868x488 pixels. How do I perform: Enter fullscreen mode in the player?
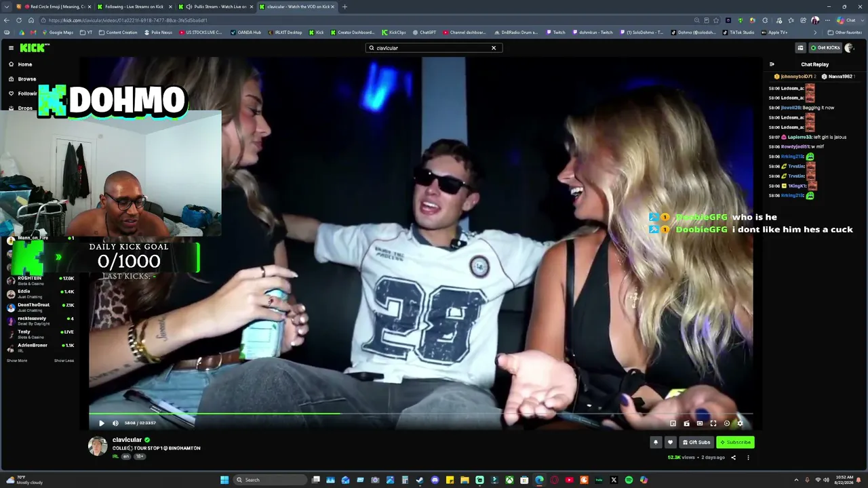[713, 424]
